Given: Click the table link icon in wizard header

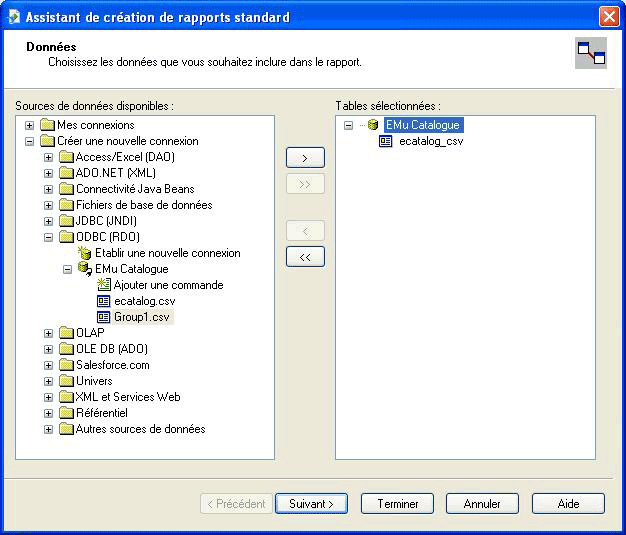Looking at the screenshot, I should (x=591, y=53).
